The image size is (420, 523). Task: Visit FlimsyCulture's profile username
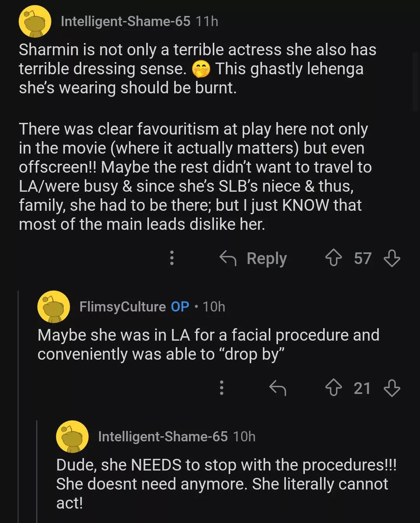click(122, 307)
